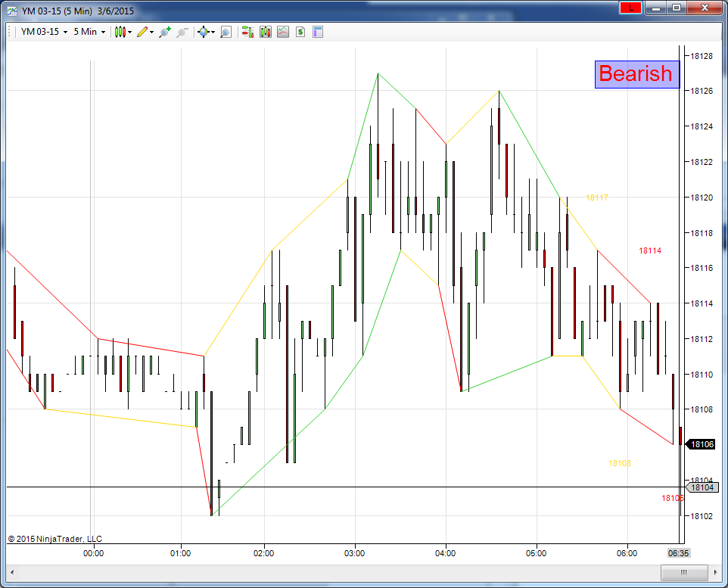Maximize the chart window
Viewport: 728px width, 588px height.
(x=677, y=8)
